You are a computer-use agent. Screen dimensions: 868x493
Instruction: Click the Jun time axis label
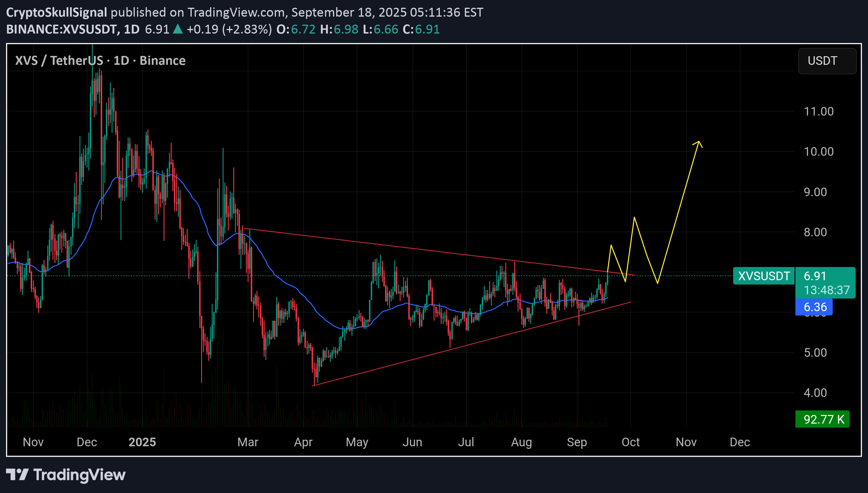pyautogui.click(x=412, y=442)
